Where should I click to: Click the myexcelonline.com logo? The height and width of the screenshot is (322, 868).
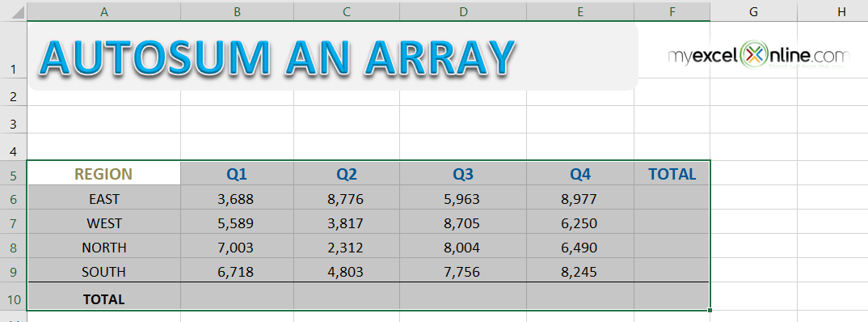758,56
